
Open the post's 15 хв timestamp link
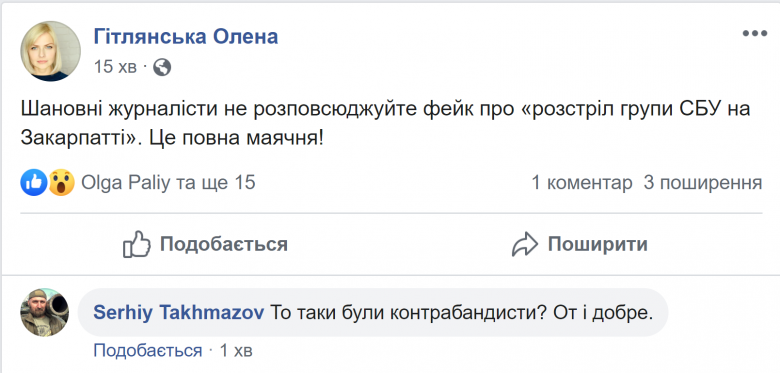(115, 67)
